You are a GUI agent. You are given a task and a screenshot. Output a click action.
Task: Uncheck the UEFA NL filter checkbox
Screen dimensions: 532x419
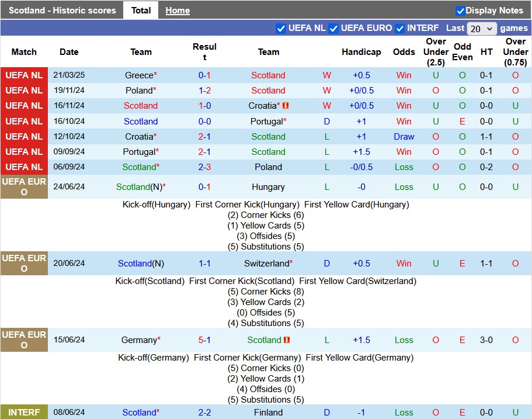tap(281, 28)
